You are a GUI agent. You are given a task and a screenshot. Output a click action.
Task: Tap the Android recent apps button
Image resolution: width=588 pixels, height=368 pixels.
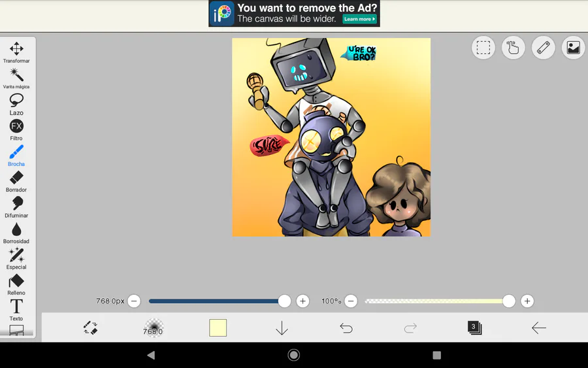(436, 355)
